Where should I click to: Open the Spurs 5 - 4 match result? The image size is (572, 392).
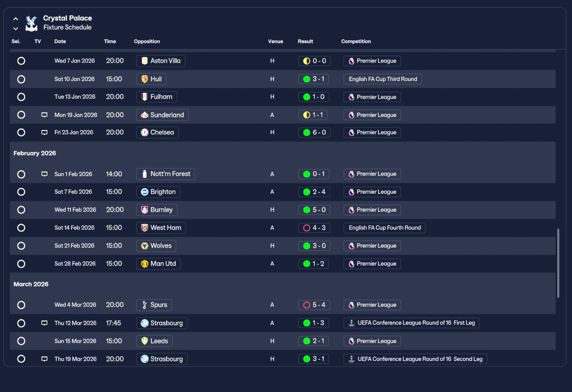click(314, 305)
